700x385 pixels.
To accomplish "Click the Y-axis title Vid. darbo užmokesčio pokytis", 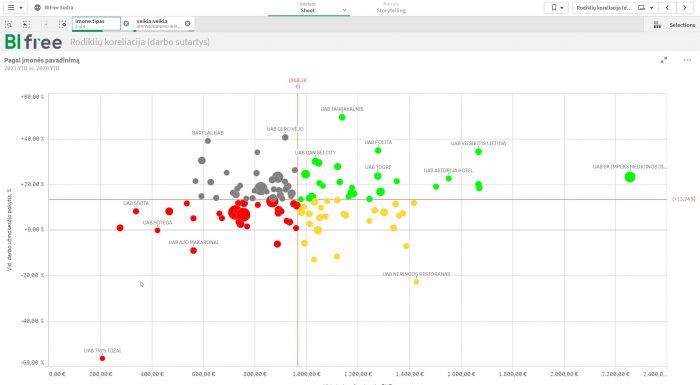I will pyautogui.click(x=9, y=230).
